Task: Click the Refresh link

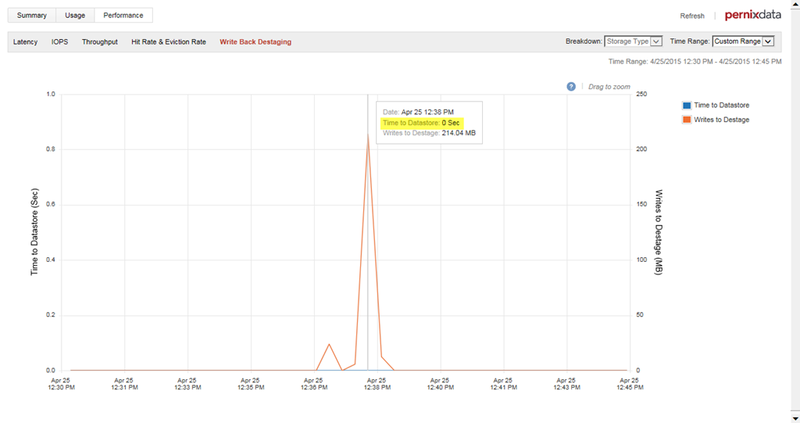Action: click(x=692, y=16)
